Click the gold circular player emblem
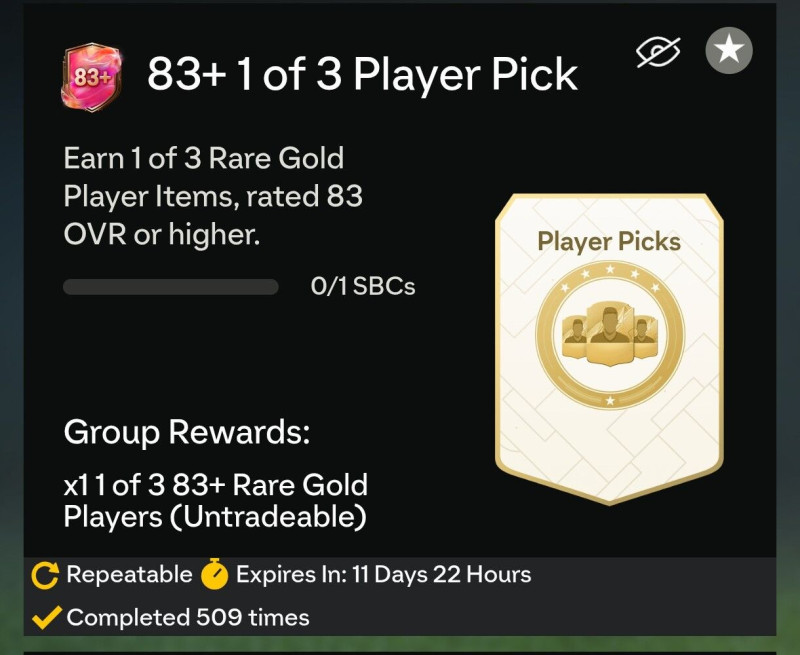This screenshot has width=800, height=655. (x=610, y=336)
